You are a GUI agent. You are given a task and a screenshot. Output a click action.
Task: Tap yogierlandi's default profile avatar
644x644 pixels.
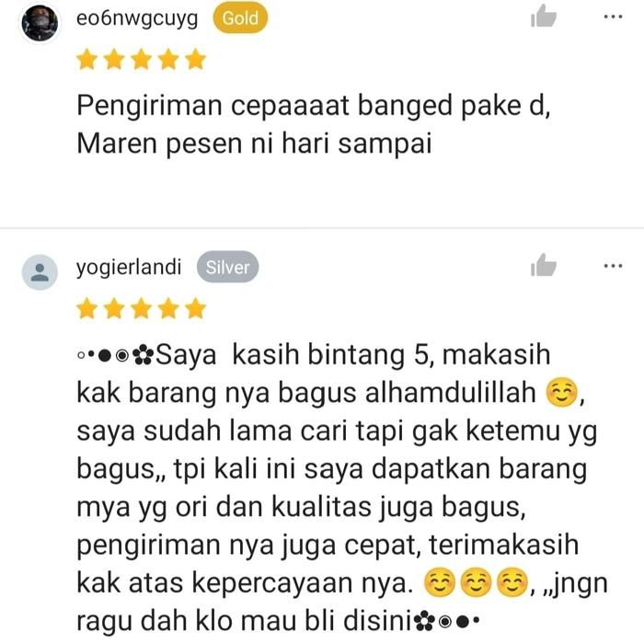(x=40, y=272)
